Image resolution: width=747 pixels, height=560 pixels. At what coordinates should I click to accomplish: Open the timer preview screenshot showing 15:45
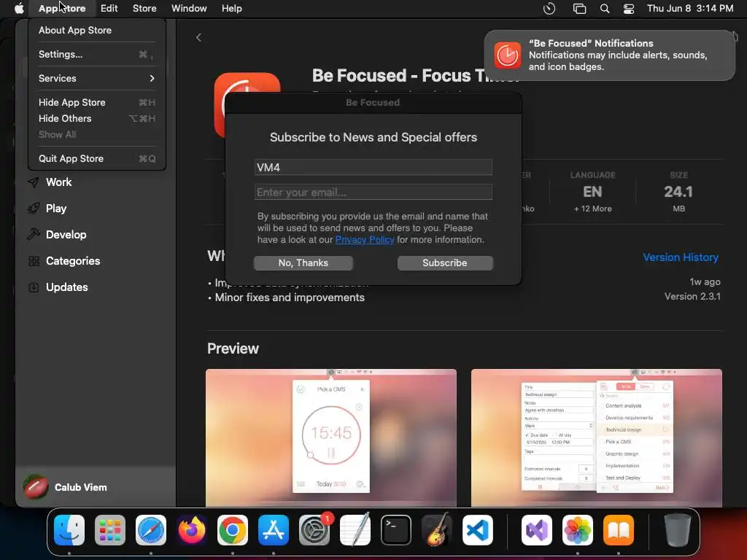[x=331, y=437]
